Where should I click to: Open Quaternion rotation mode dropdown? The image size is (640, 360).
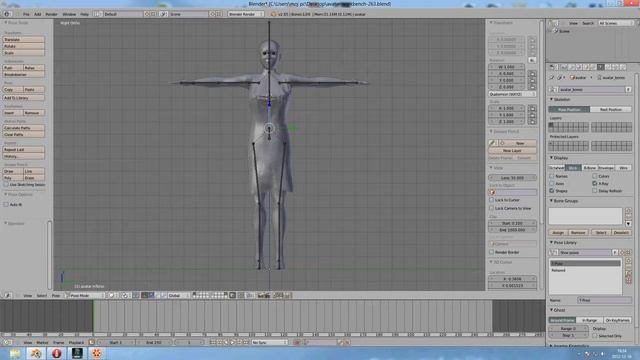[512, 94]
